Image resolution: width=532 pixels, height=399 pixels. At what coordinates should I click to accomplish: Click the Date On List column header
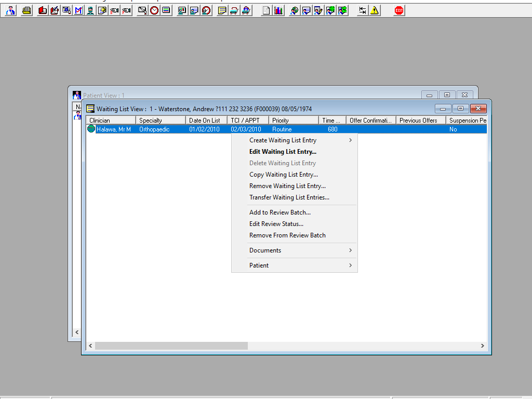pos(206,121)
